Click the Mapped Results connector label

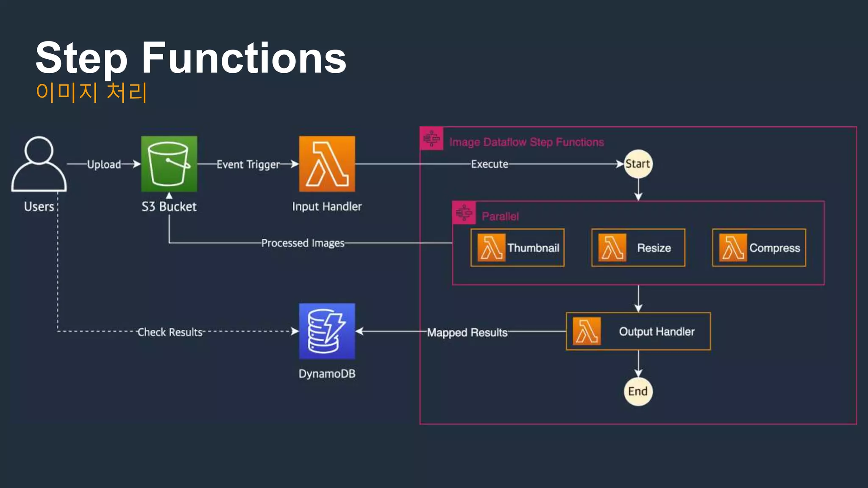467,333
